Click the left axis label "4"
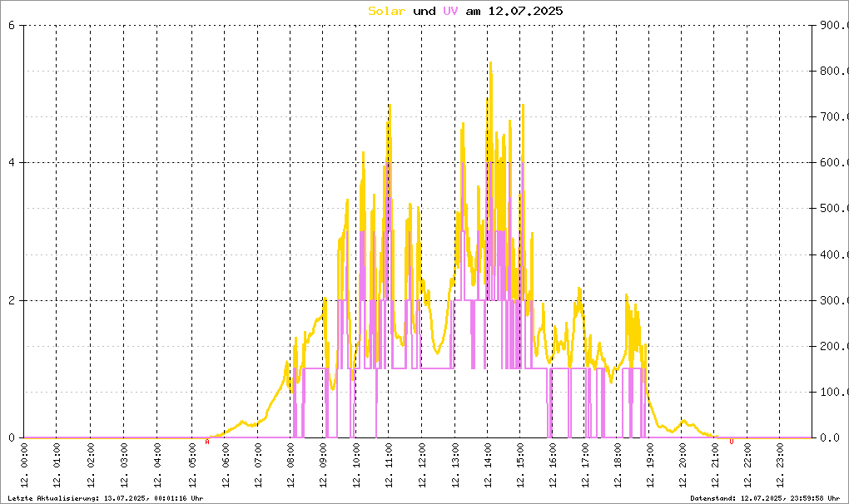Viewport: 849px width, 504px height. coord(12,163)
